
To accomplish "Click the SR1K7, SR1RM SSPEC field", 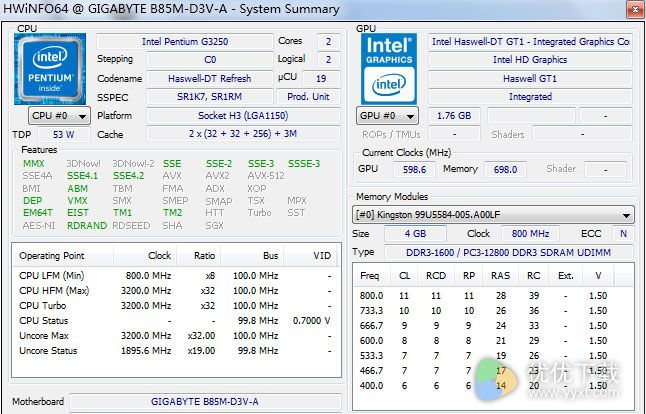I will tap(209, 97).
